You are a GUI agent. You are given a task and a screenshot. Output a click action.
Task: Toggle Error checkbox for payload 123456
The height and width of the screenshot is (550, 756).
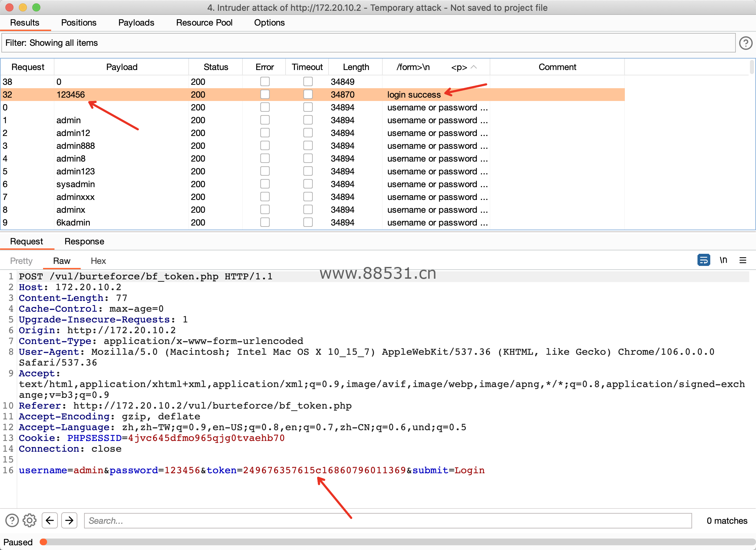[x=265, y=94]
